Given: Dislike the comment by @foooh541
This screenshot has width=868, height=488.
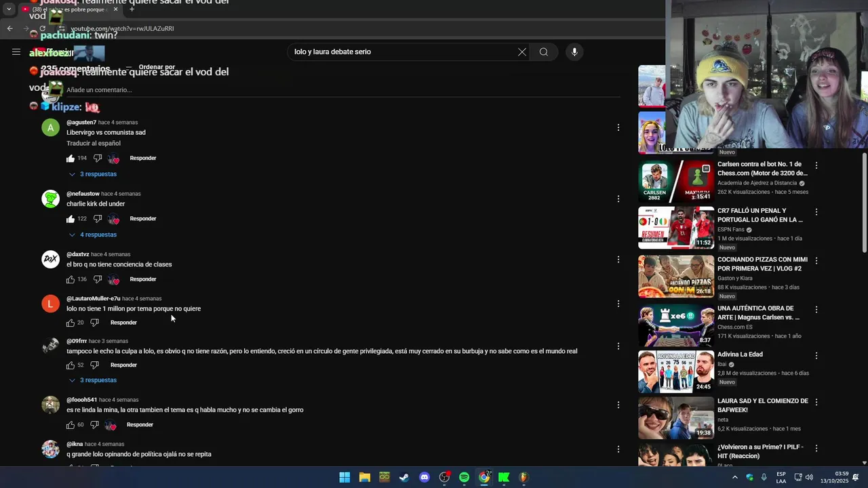Looking at the screenshot, I should tap(94, 425).
